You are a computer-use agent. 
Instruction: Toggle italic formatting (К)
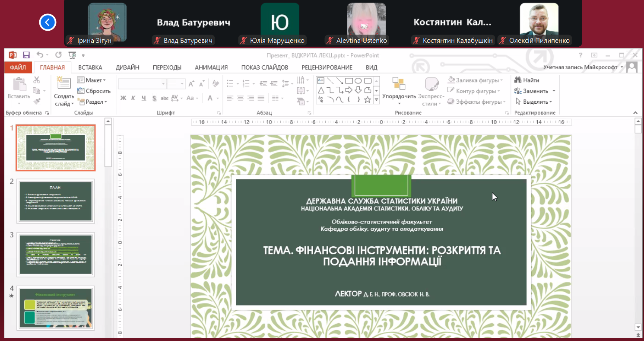tap(133, 98)
